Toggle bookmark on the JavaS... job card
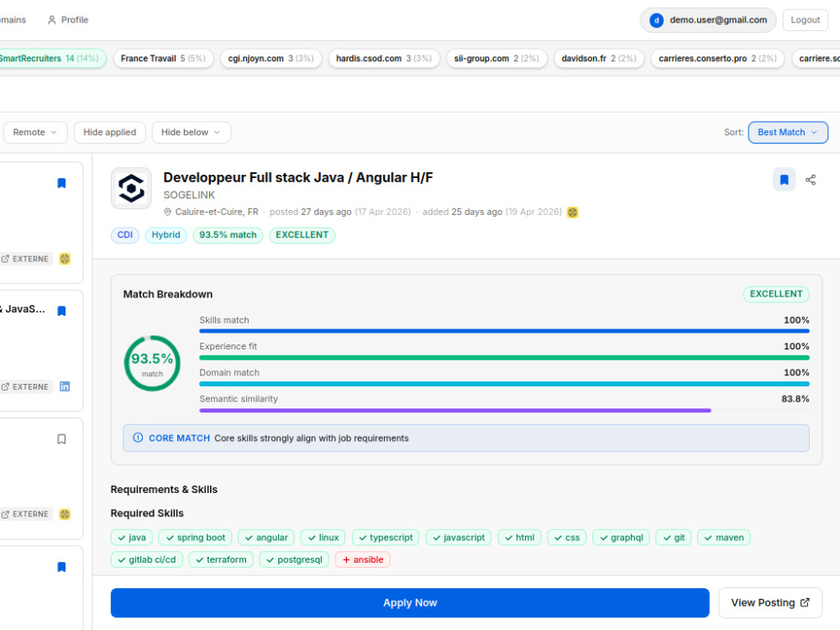Screen dimensions: 840x630 pos(61,311)
